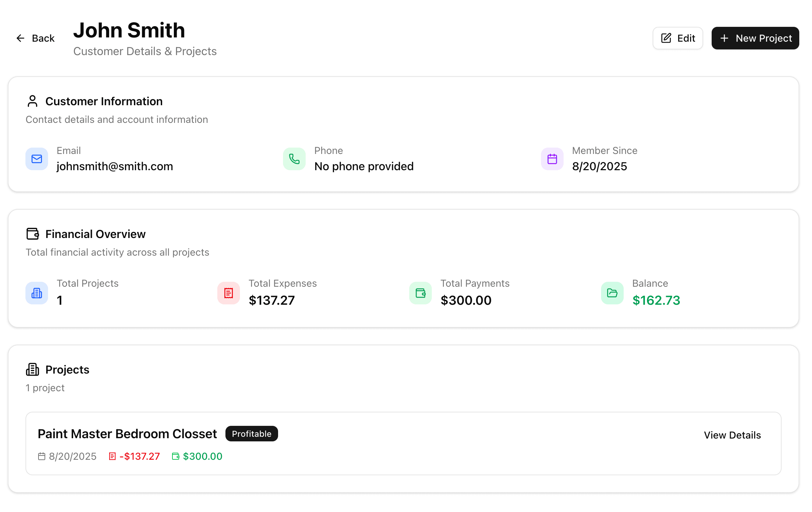Click the green Balance folder icon

pos(612,293)
